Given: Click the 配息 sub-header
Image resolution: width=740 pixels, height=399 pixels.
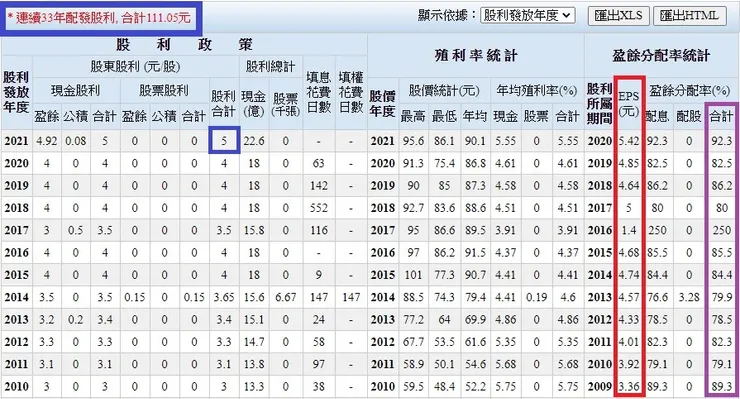Looking at the screenshot, I should pos(657,116).
